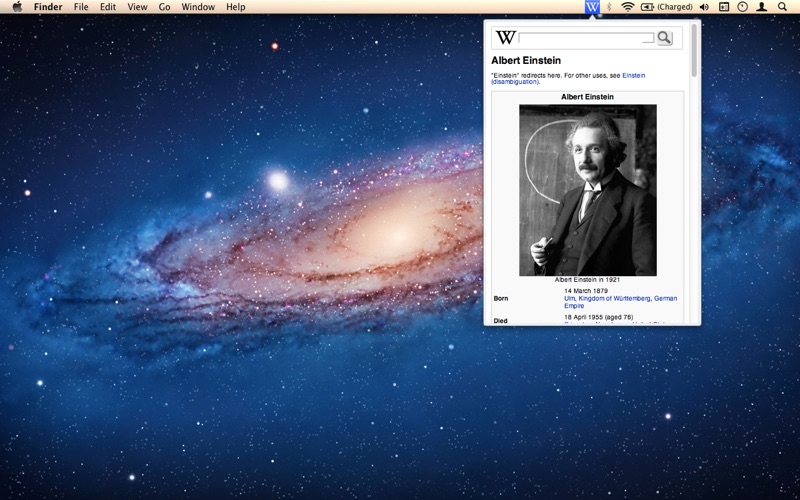The image size is (800, 500).
Task: Follow the Einstein (disambiguation) link
Action: 633,75
